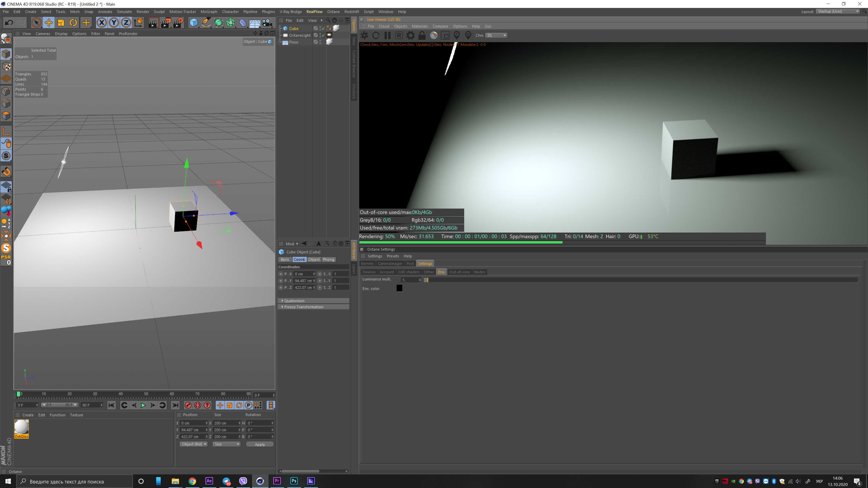Activate the Scale tool in top toolbar

61,23
